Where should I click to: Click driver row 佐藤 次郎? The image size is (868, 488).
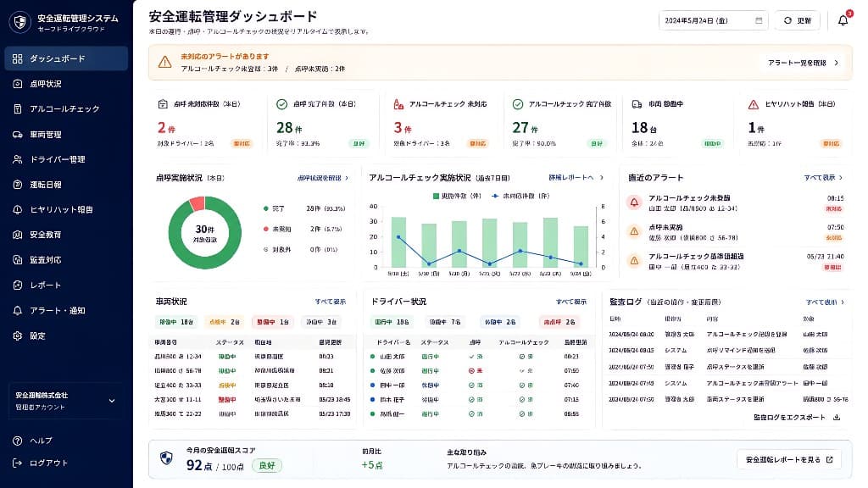[x=478, y=371]
